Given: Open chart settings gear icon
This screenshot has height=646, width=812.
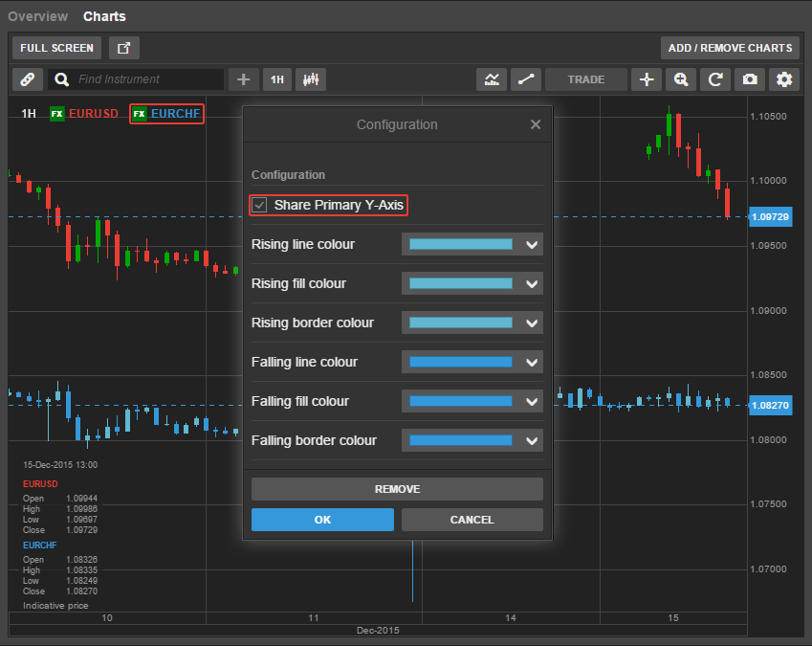Looking at the screenshot, I should 784,79.
